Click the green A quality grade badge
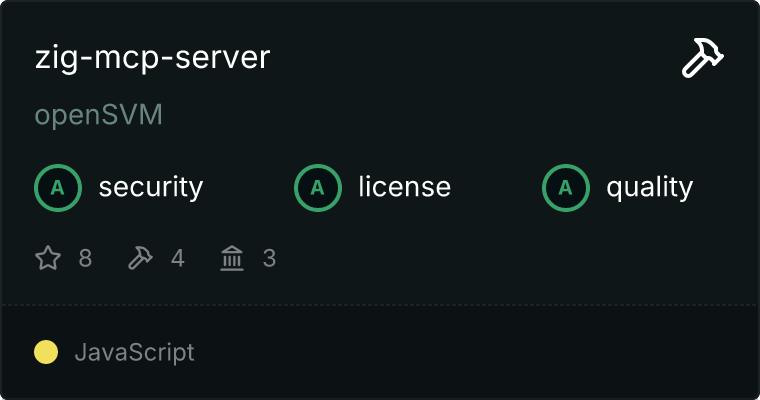This screenshot has width=760, height=400. (566, 187)
